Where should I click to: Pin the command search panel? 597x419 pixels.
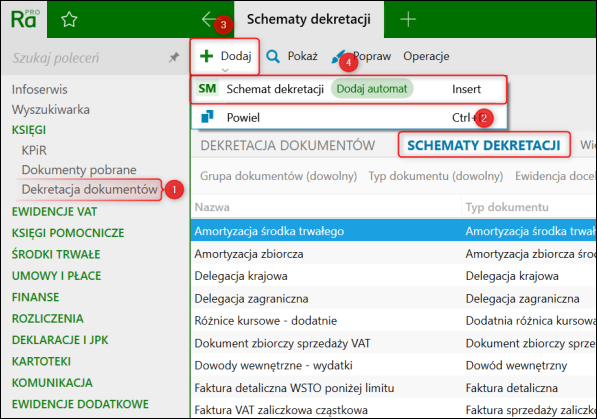[x=174, y=58]
